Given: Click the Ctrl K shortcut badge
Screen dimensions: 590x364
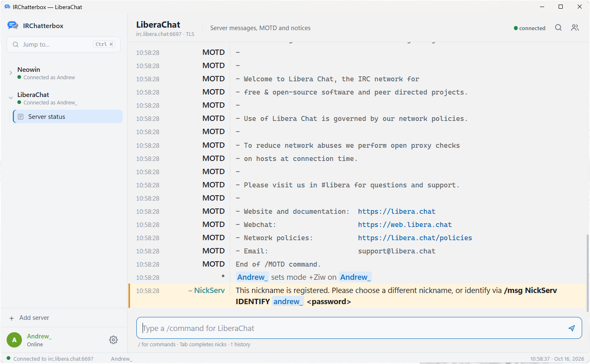Looking at the screenshot, I should tap(104, 44).
